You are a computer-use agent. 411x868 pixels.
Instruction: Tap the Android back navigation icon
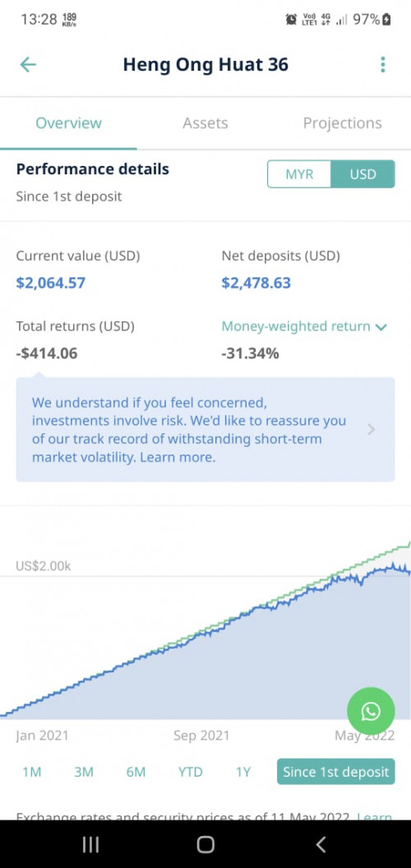click(320, 844)
